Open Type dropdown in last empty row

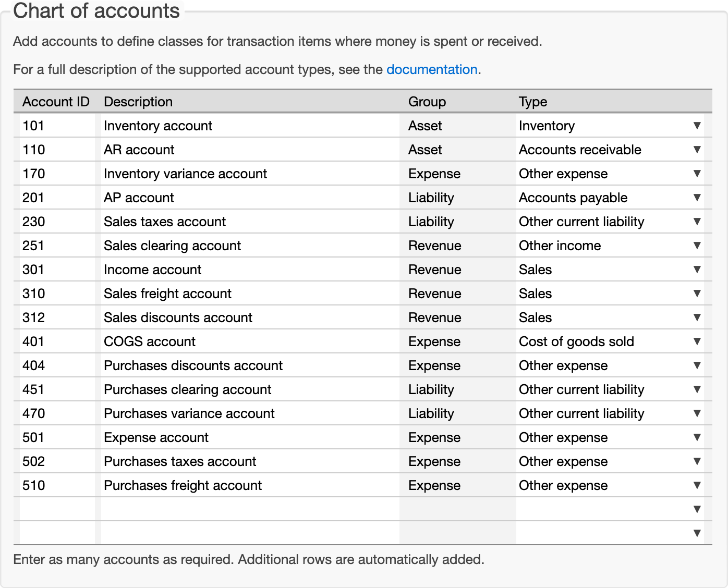pos(609,533)
